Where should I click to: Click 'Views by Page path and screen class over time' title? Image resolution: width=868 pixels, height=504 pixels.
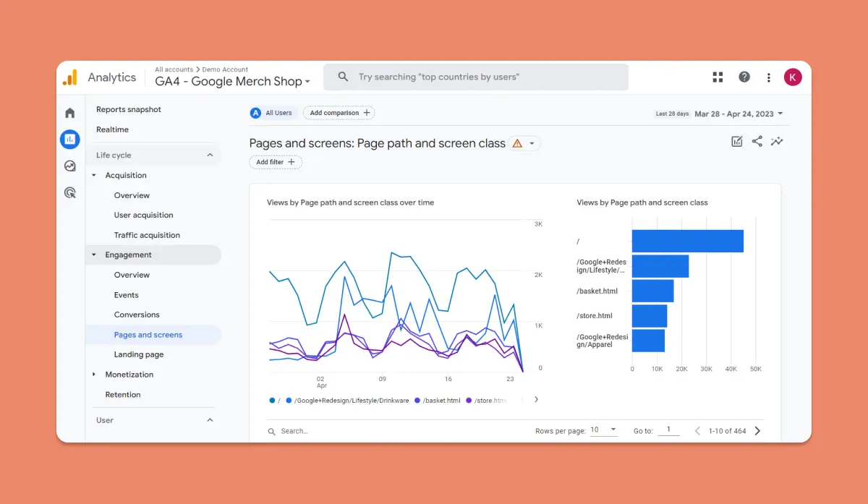pos(350,202)
